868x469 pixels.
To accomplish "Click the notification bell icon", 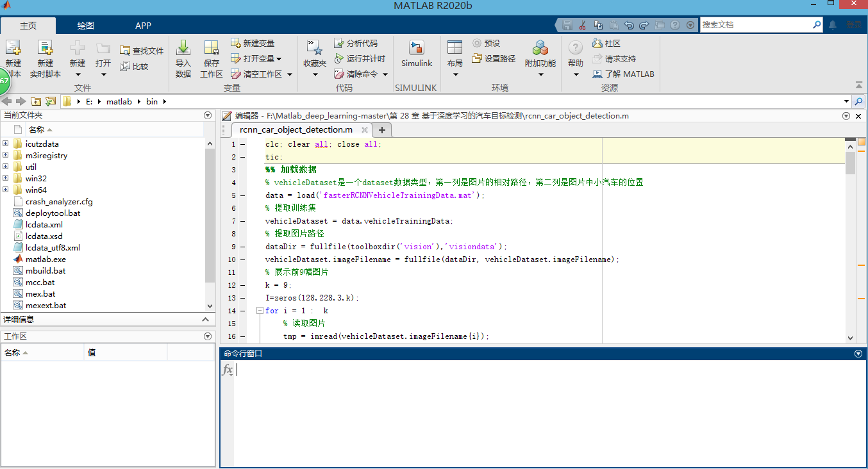I will [833, 25].
